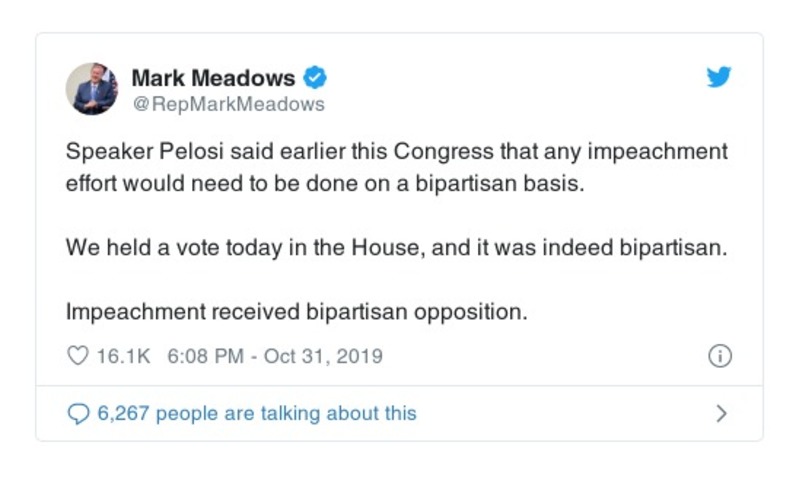
Task: Click the Twitter bird logo
Action: click(719, 77)
